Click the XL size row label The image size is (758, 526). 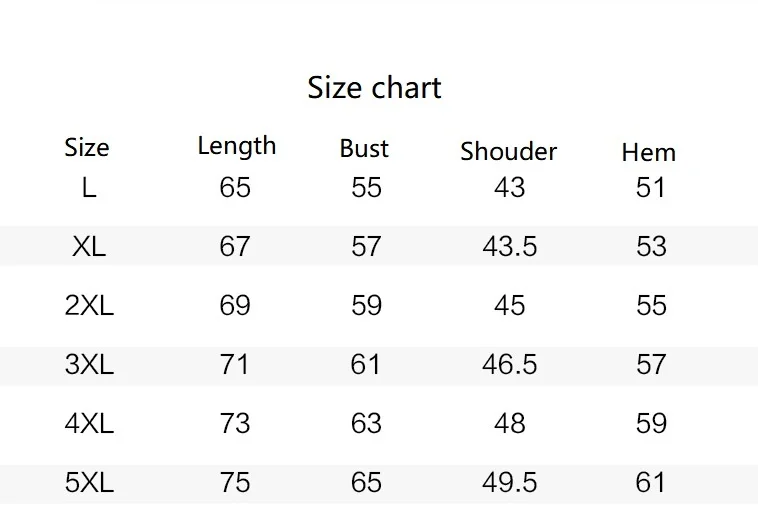88,246
